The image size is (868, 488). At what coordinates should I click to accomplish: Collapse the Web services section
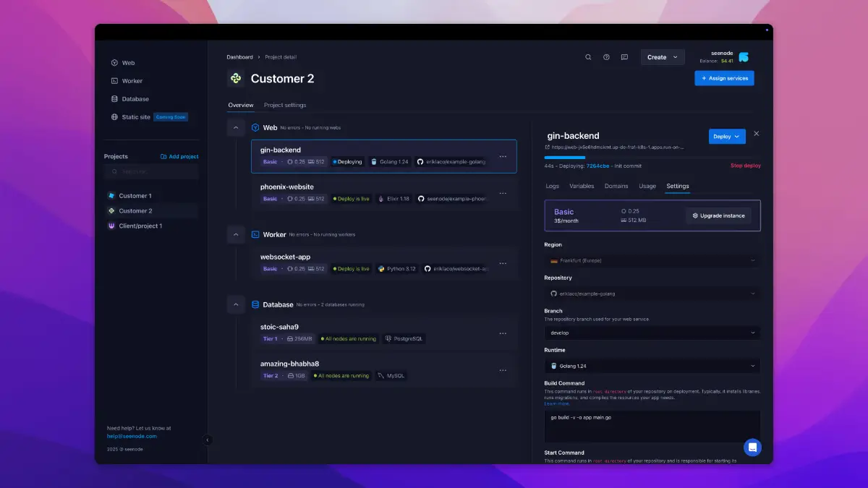pyautogui.click(x=236, y=128)
